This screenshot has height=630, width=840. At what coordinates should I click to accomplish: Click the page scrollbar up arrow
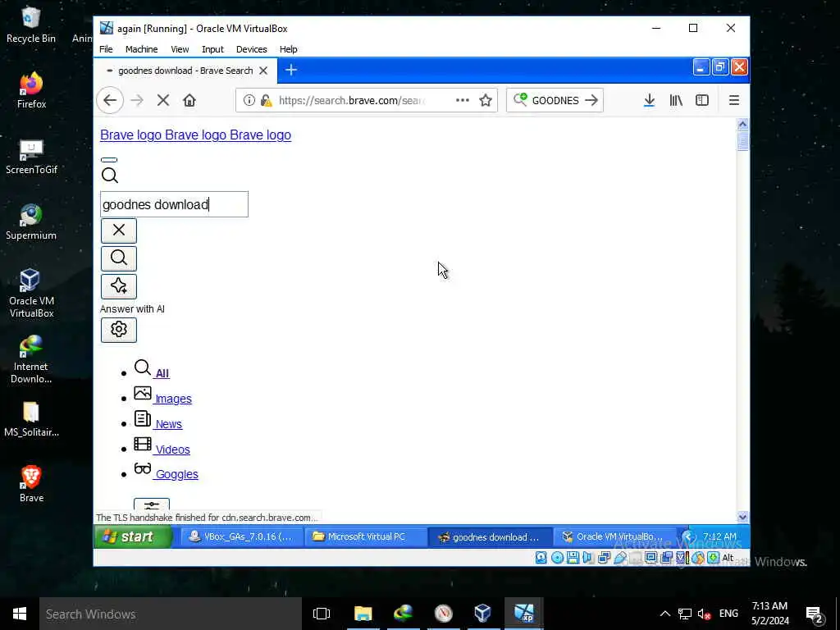point(742,125)
